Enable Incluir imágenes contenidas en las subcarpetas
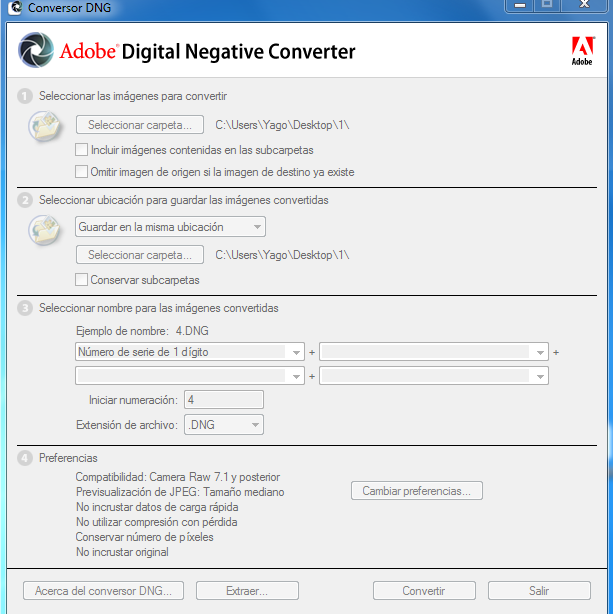The image size is (613, 614). [x=81, y=150]
